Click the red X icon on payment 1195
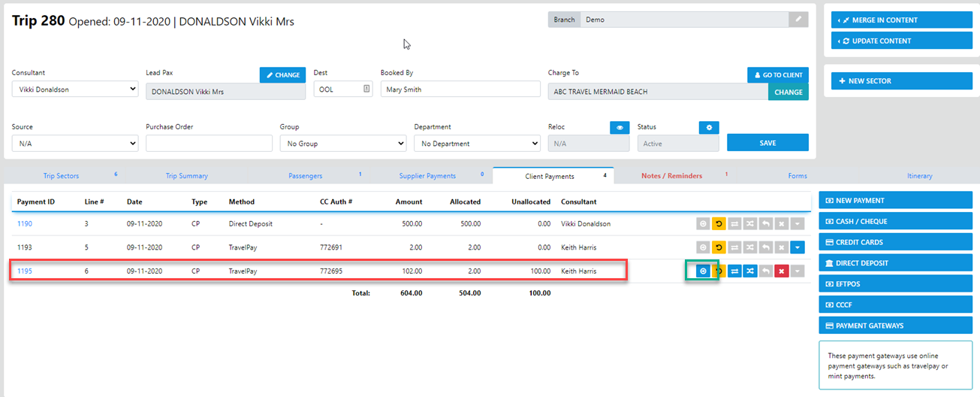 tap(782, 271)
